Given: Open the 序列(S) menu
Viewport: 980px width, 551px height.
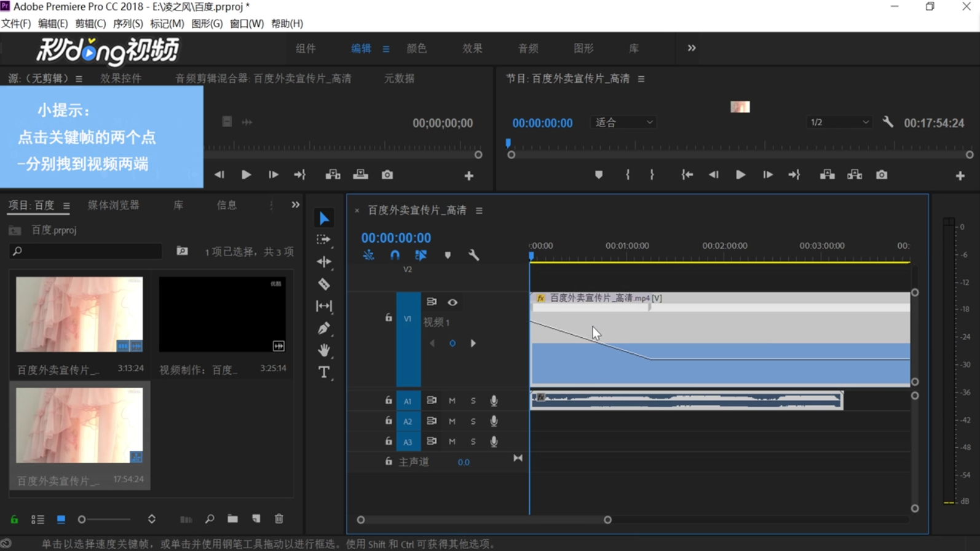Looking at the screenshot, I should [x=128, y=23].
